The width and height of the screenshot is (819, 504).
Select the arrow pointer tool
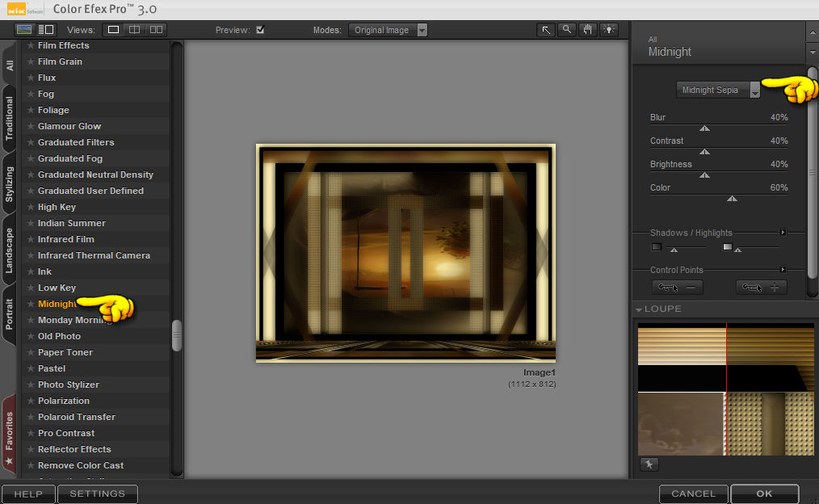(546, 30)
